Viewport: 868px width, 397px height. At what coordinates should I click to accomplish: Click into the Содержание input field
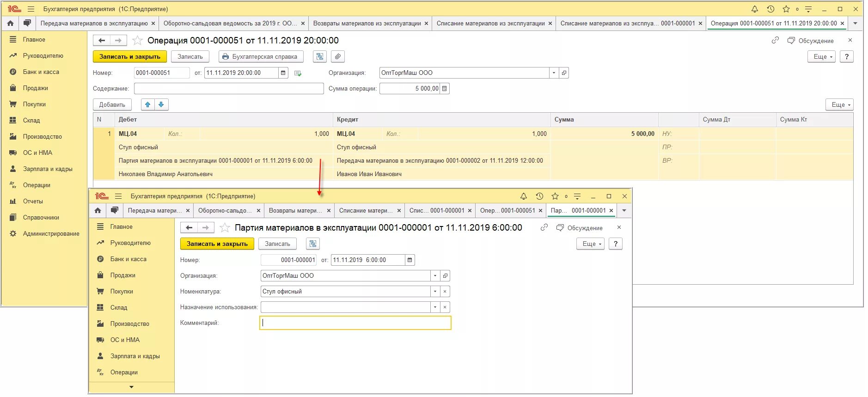tap(229, 88)
